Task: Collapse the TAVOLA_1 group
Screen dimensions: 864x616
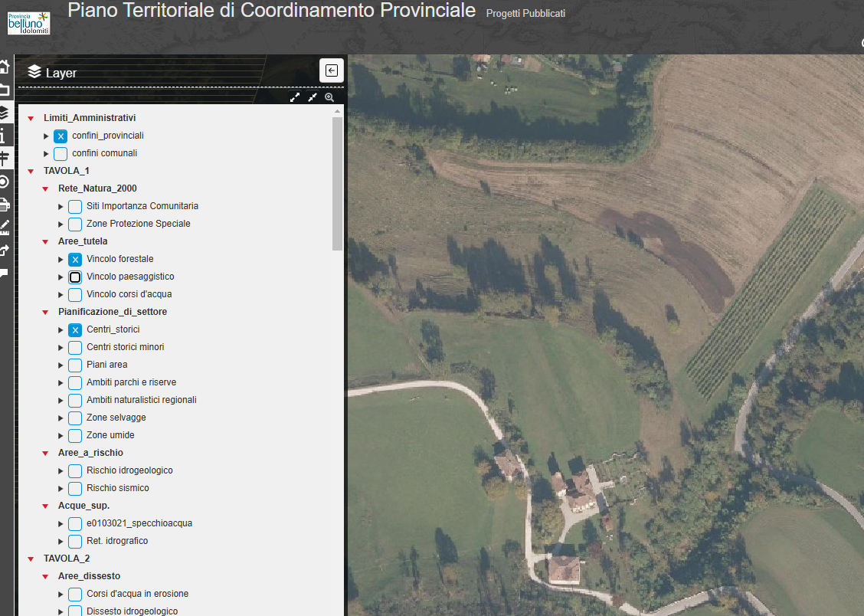Action: tap(31, 172)
